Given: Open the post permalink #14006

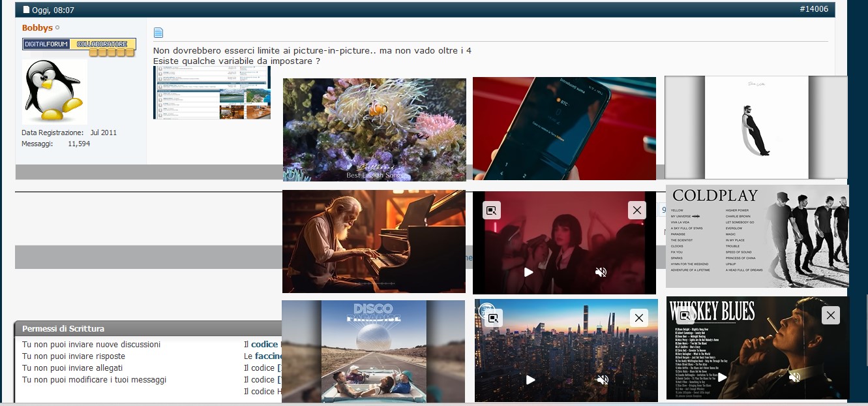Looking at the screenshot, I should click(x=813, y=9).
